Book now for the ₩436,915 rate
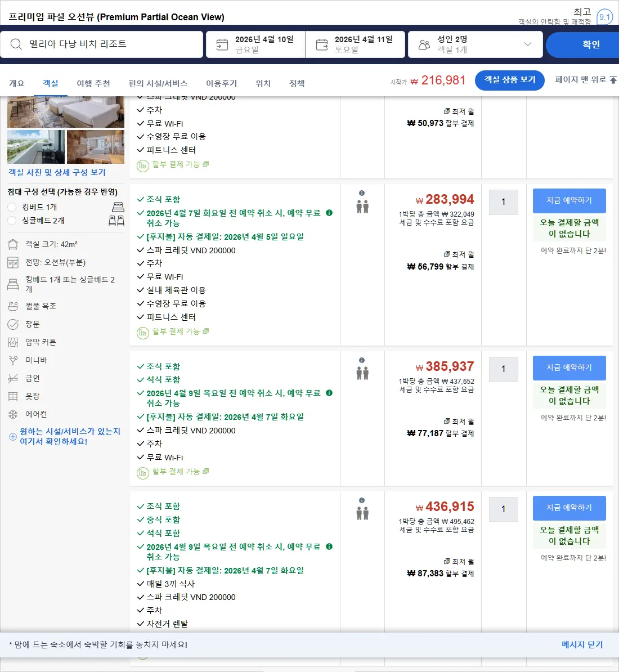 pyautogui.click(x=569, y=508)
